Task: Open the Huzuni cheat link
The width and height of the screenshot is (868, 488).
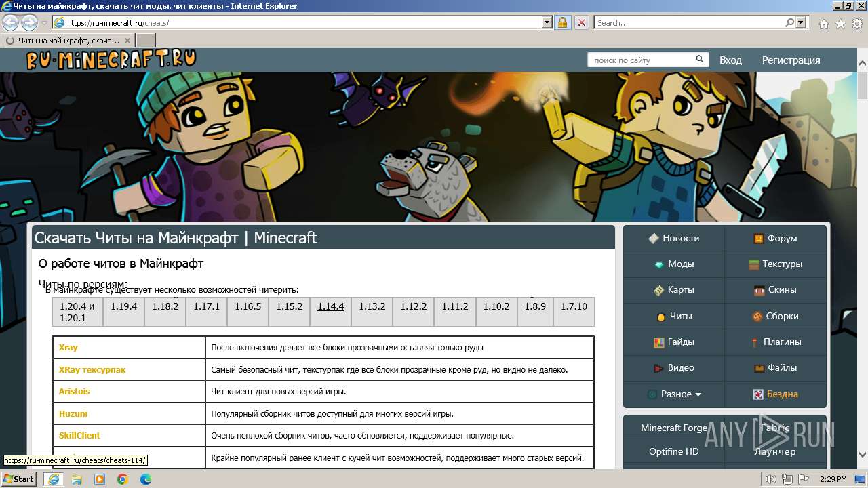Action: [73, 413]
